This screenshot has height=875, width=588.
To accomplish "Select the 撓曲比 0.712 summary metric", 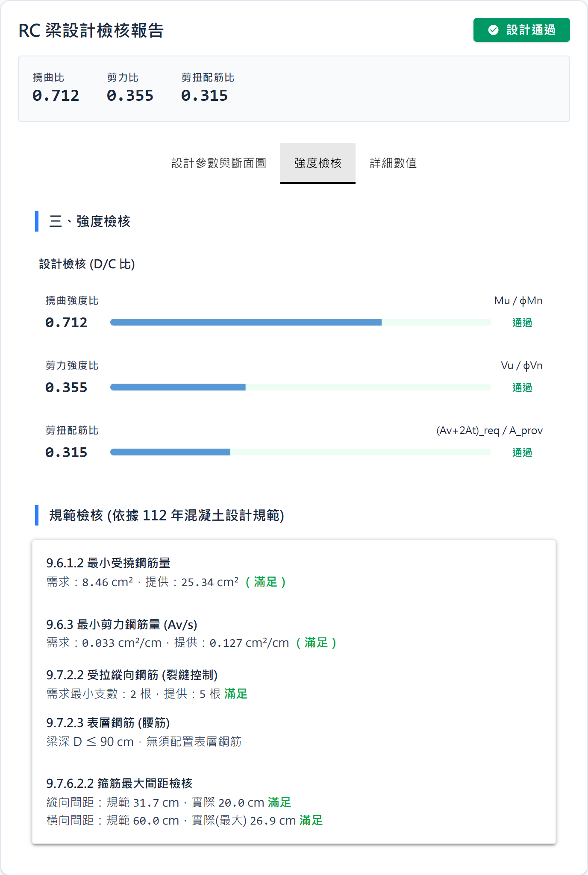I will pyautogui.click(x=56, y=95).
